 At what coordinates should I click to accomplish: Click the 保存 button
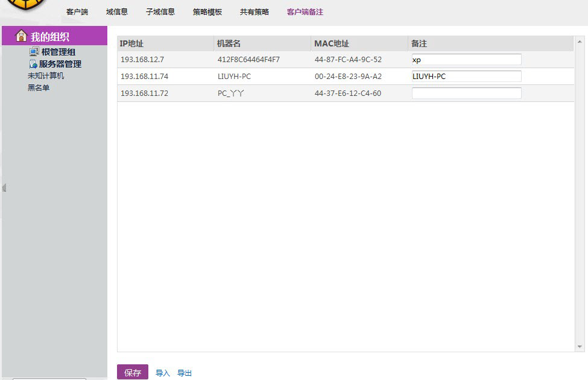[x=133, y=373]
